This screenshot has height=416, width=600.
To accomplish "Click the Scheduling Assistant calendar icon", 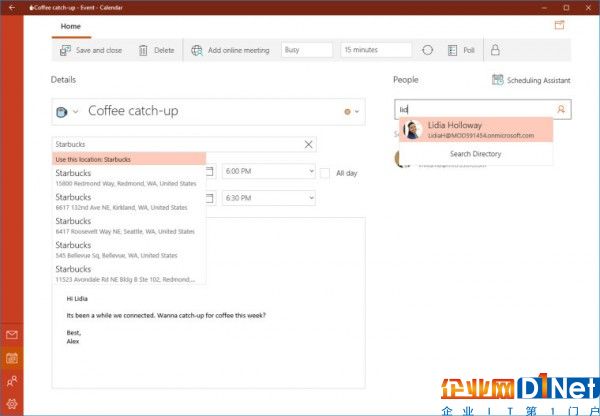I will [497, 80].
